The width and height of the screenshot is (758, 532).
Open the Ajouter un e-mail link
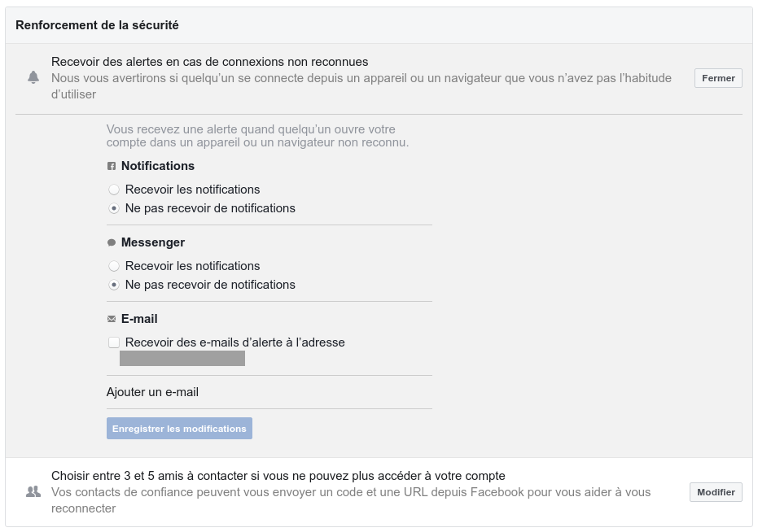click(x=152, y=392)
